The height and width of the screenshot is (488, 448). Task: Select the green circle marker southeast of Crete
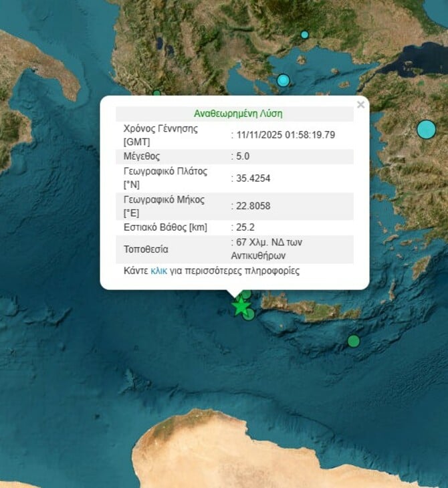click(x=354, y=341)
